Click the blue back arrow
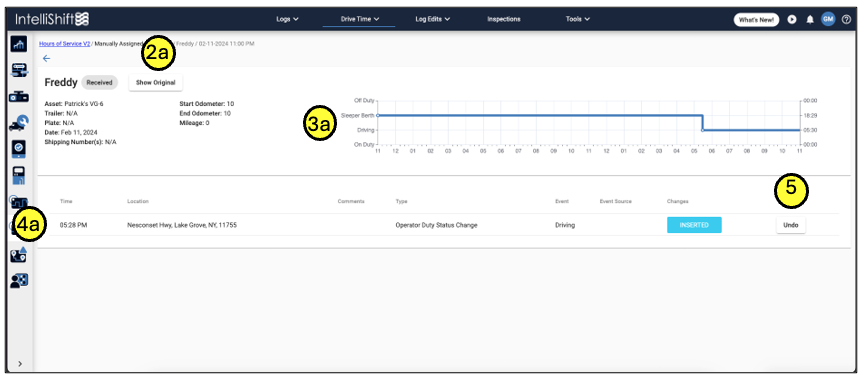The width and height of the screenshot is (863, 382). pyautogui.click(x=46, y=58)
